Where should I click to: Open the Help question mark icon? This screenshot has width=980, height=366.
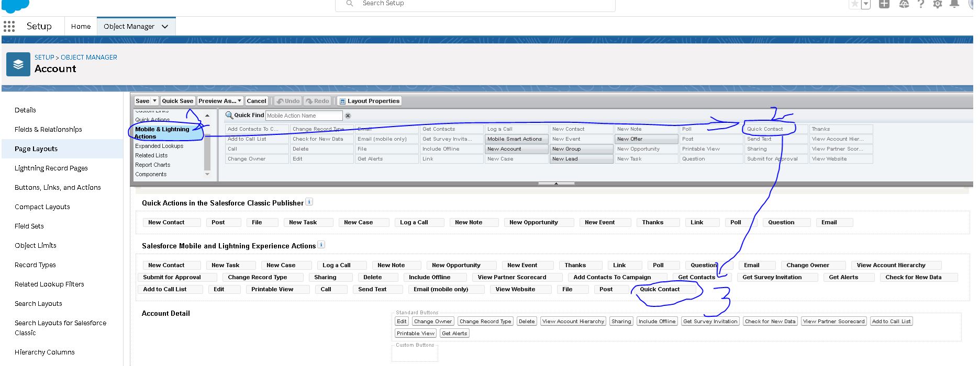[921, 4]
